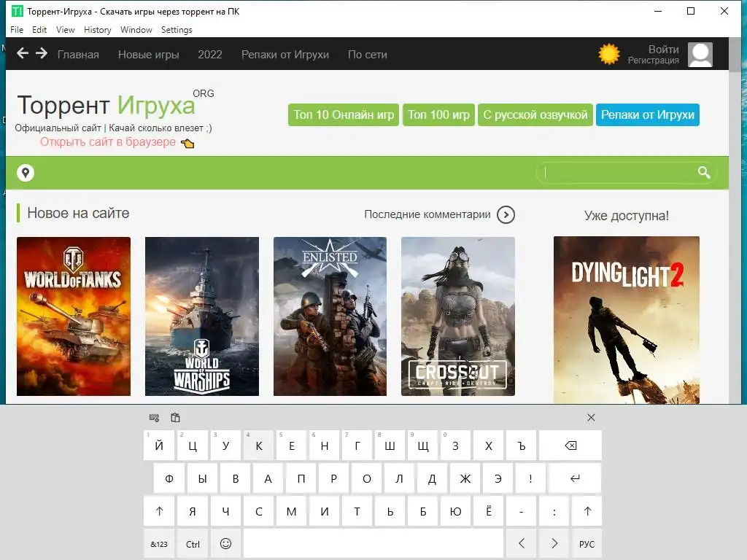The height and width of the screenshot is (560, 747).
Task: Tap the spacebar key
Action: click(x=373, y=544)
